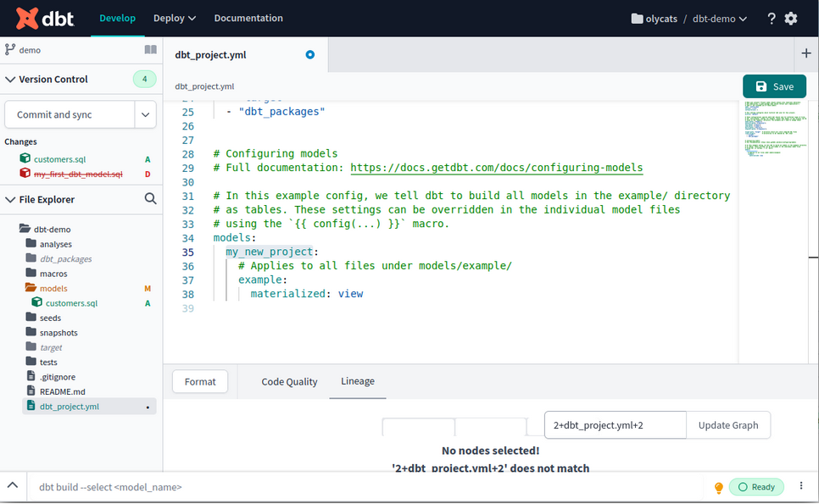This screenshot has height=504, width=819.
Task: Expand the dbt_packages folder
Action: [x=31, y=258]
